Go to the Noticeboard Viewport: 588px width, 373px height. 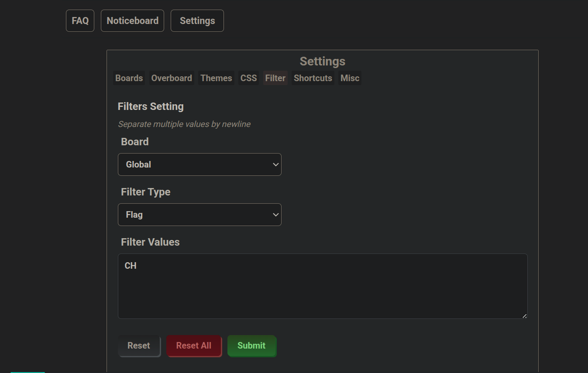coord(132,21)
